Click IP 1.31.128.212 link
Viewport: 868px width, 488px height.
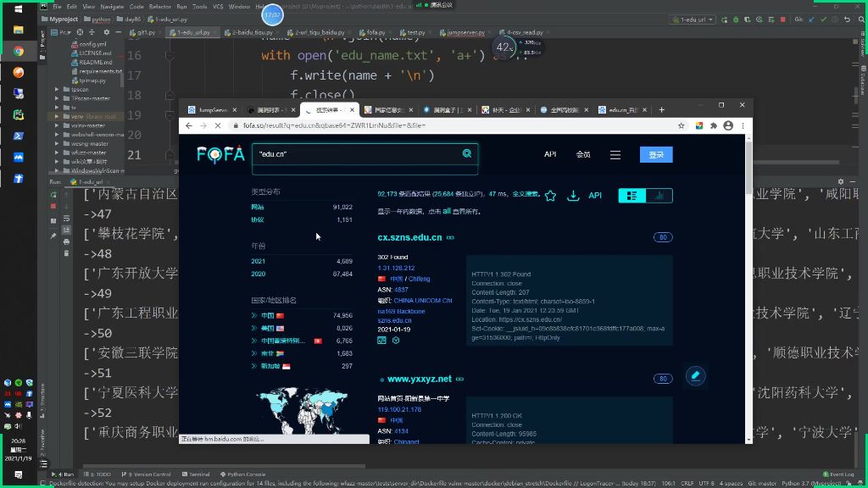[x=397, y=268]
